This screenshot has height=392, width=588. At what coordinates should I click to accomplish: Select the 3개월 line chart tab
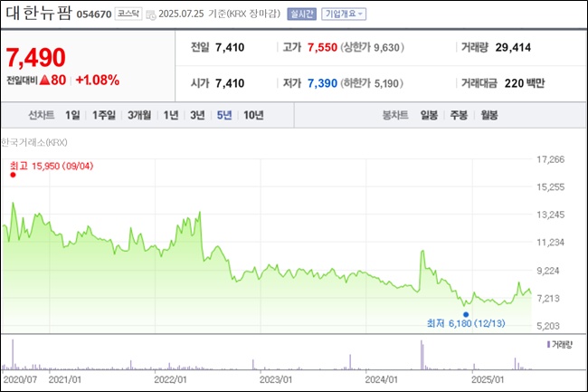[139, 115]
